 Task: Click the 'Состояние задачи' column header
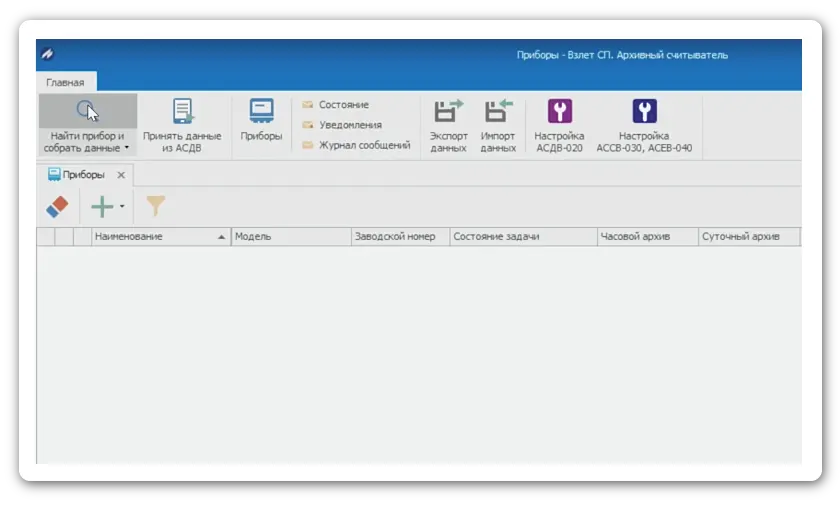click(496, 237)
